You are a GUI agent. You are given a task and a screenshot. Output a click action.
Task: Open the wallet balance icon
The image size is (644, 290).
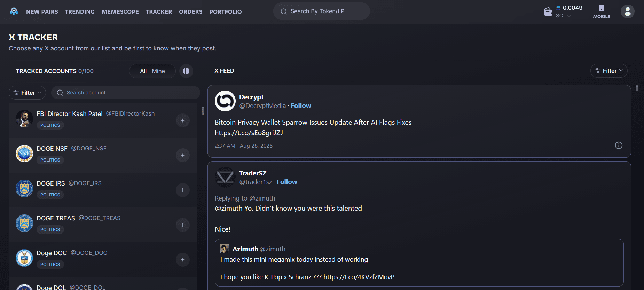[548, 12]
